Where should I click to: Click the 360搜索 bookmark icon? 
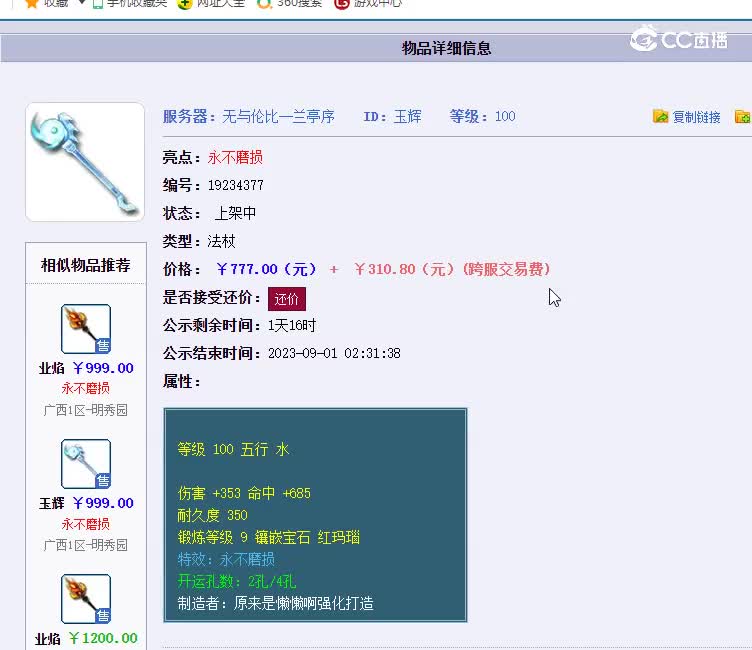[x=264, y=4]
